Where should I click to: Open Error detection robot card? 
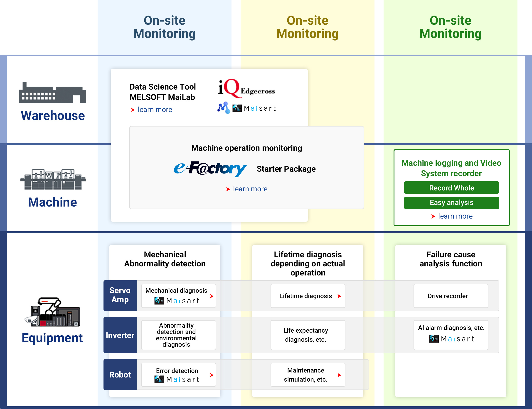click(x=179, y=375)
